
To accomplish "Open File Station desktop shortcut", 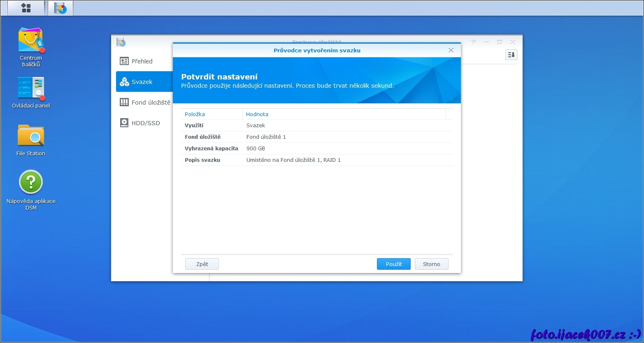I will point(31,136).
